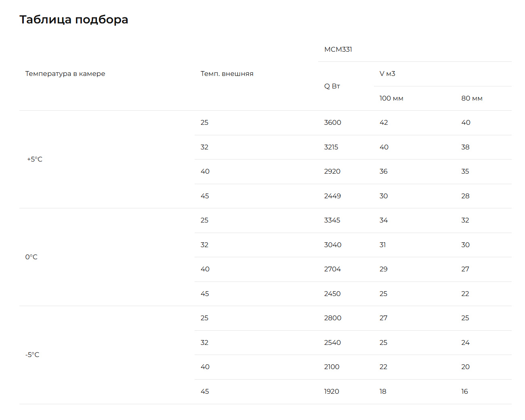Click the 3215 power value
This screenshot has width=525, height=420.
coord(331,147)
